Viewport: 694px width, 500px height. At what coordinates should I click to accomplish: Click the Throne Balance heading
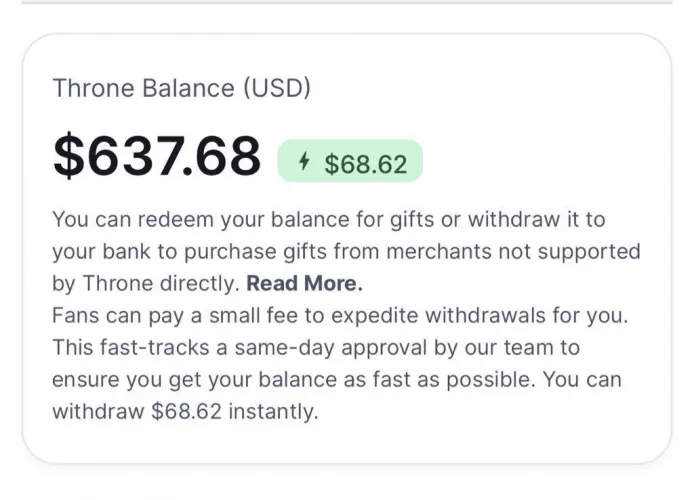(x=144, y=88)
